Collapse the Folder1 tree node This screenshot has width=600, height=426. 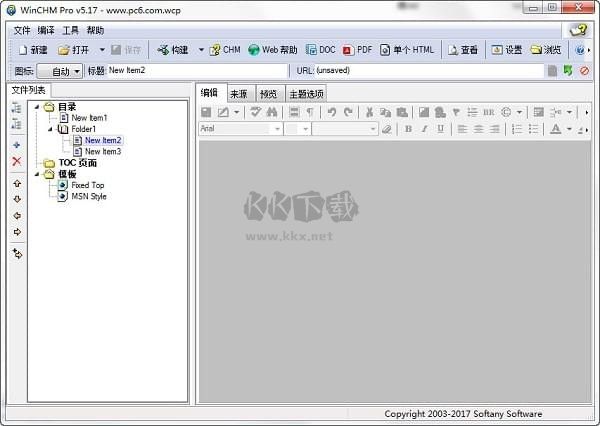click(x=50, y=129)
